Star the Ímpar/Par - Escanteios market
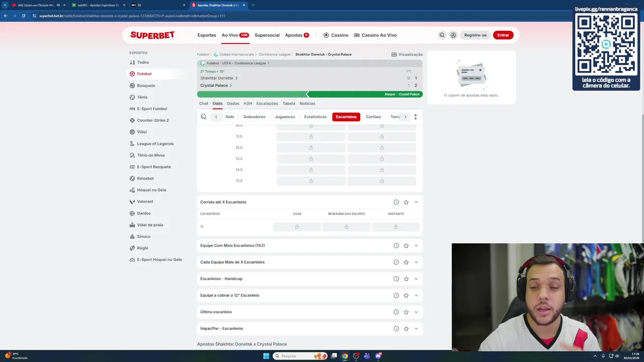Viewport: 644px width, 362px height. (x=406, y=328)
